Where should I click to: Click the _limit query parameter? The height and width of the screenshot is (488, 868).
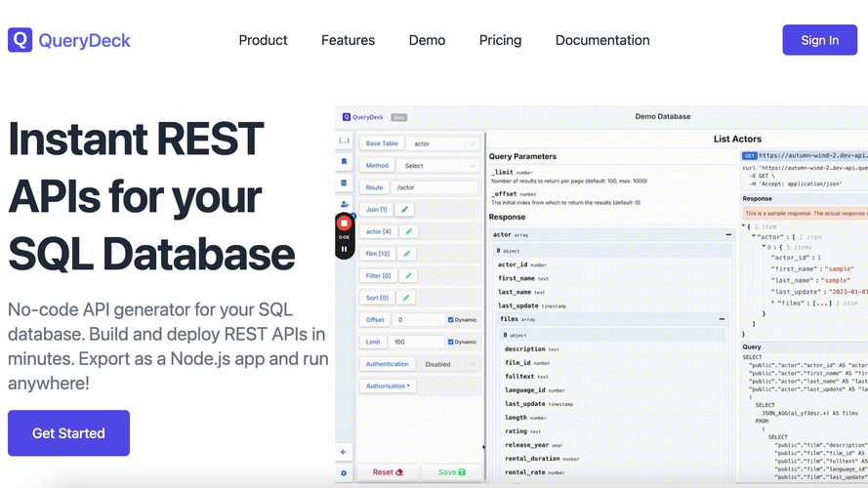tap(512, 172)
